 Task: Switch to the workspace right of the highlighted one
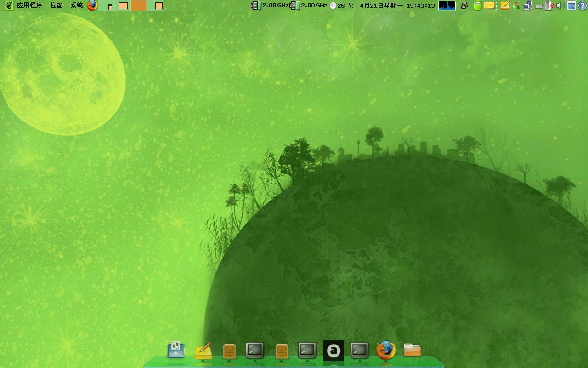155,6
